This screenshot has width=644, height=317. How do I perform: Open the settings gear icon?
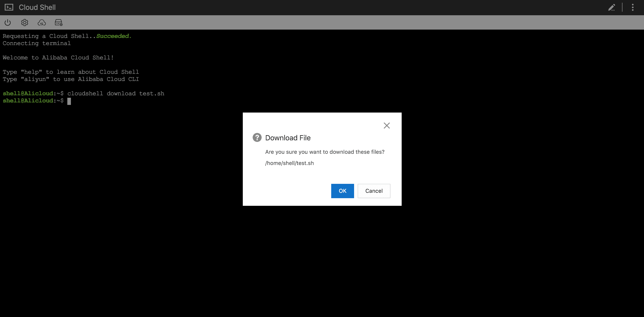(x=24, y=23)
